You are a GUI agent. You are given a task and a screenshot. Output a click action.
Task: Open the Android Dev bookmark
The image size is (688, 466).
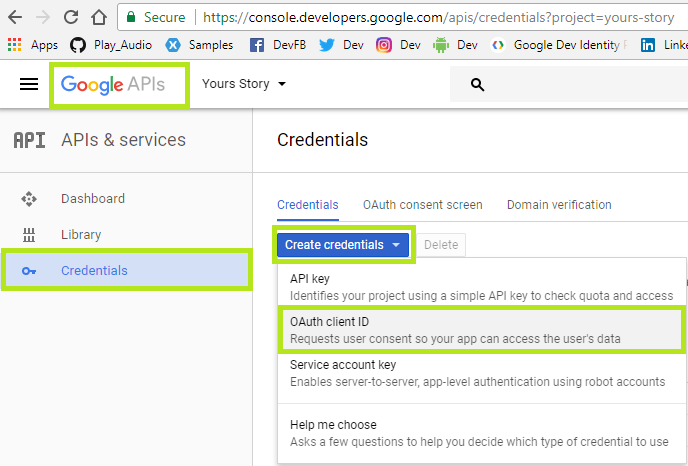tap(455, 45)
